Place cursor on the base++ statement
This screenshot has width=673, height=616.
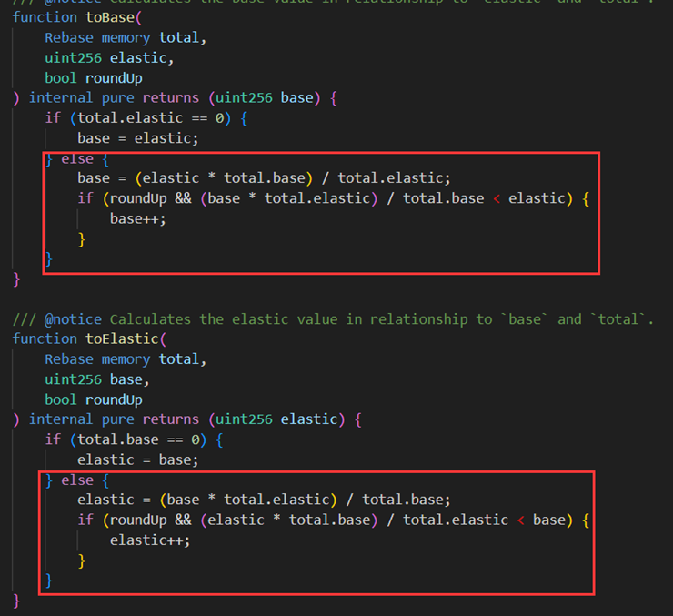click(x=138, y=218)
